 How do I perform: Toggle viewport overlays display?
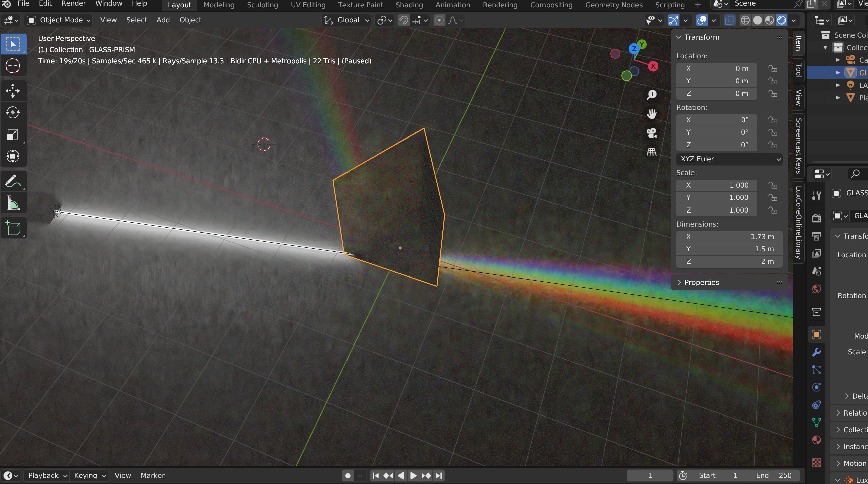pos(702,20)
